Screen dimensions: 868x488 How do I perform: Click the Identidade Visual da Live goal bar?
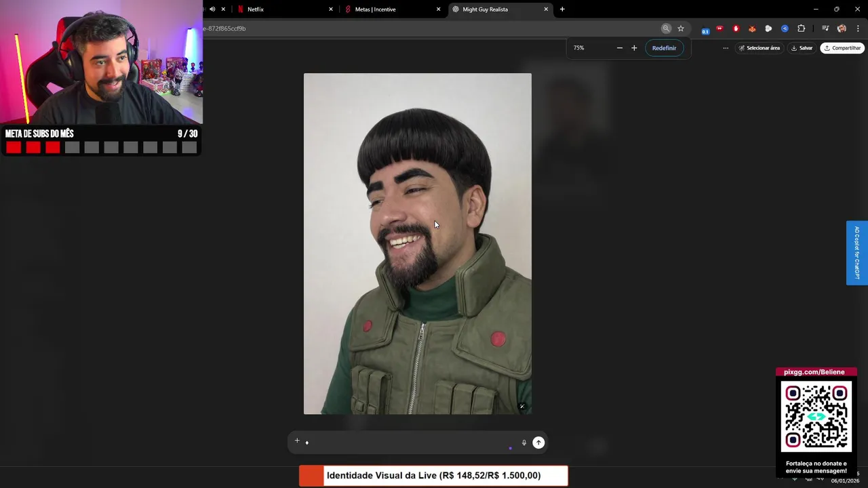(433, 476)
